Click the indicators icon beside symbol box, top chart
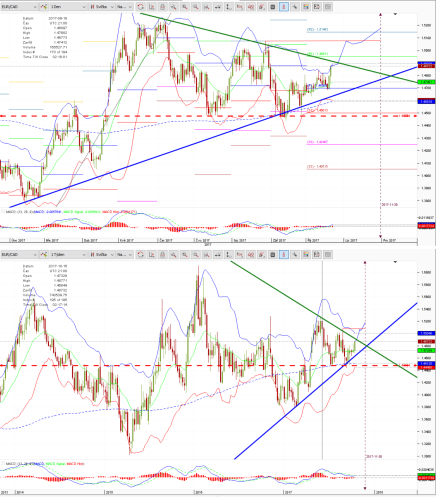This screenshot has width=437, height=500. point(44,7)
